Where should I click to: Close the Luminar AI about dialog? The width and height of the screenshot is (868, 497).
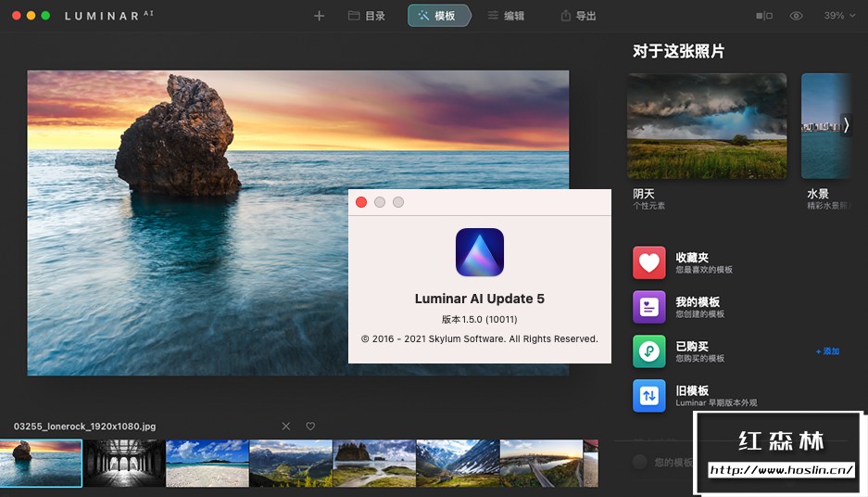coord(361,202)
